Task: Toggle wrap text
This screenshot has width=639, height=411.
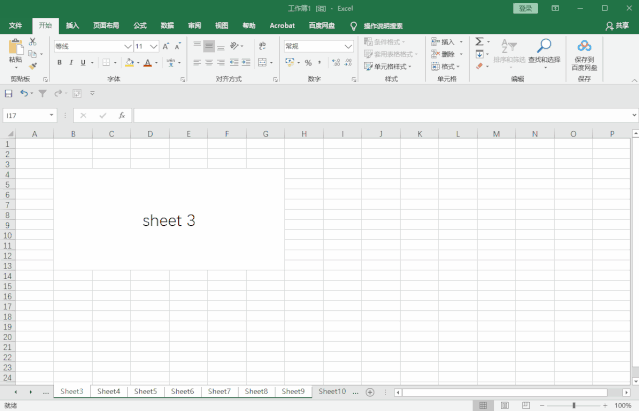Action: click(262, 46)
